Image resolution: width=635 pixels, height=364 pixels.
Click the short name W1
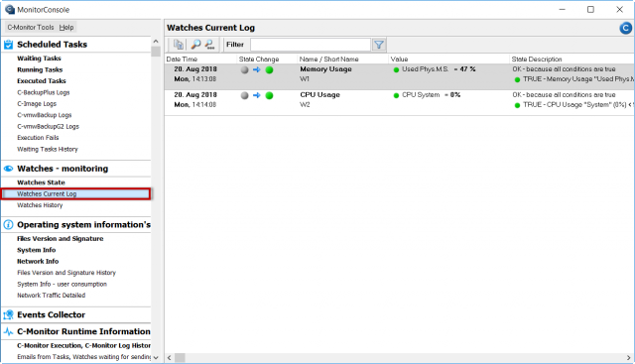(x=305, y=79)
